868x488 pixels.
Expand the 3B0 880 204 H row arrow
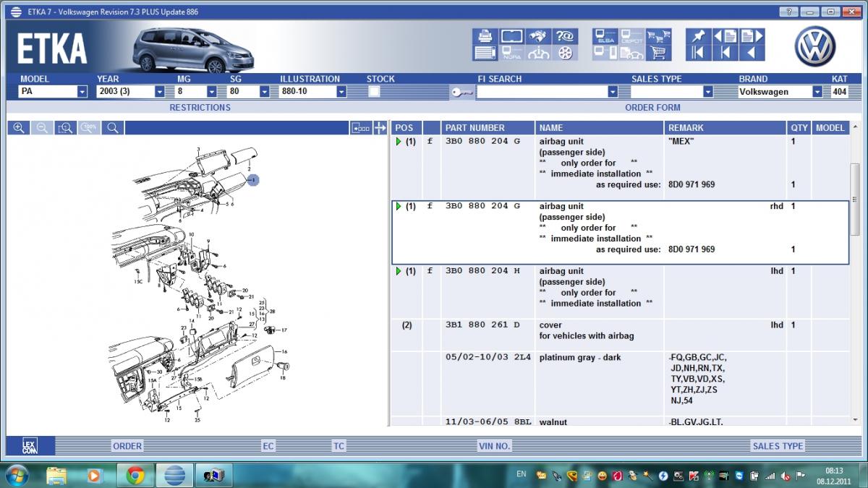click(x=399, y=271)
